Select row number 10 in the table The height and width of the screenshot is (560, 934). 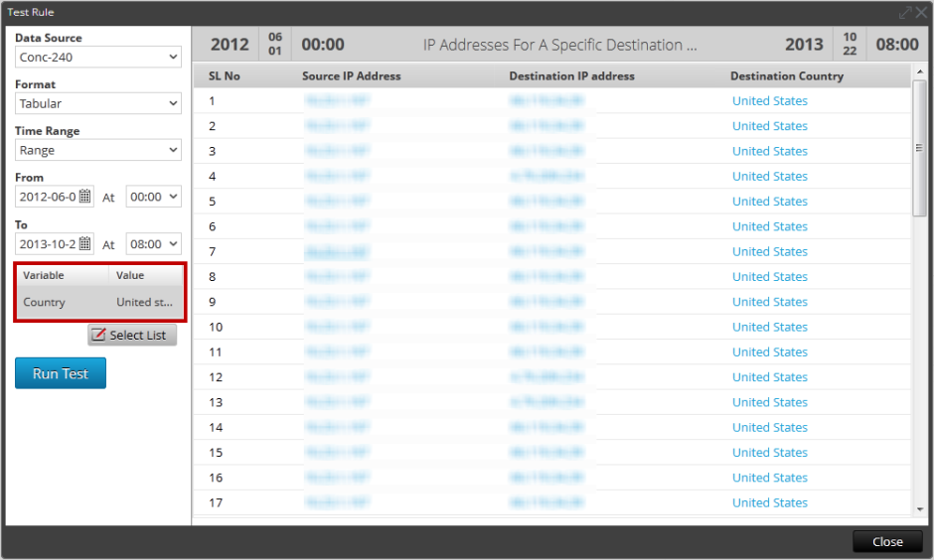(x=216, y=328)
